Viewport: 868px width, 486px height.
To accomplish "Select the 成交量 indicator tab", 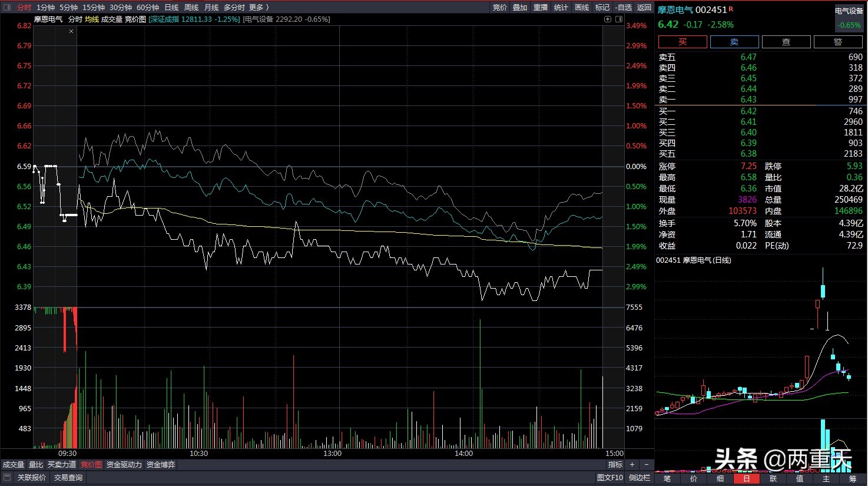I will click(14, 465).
